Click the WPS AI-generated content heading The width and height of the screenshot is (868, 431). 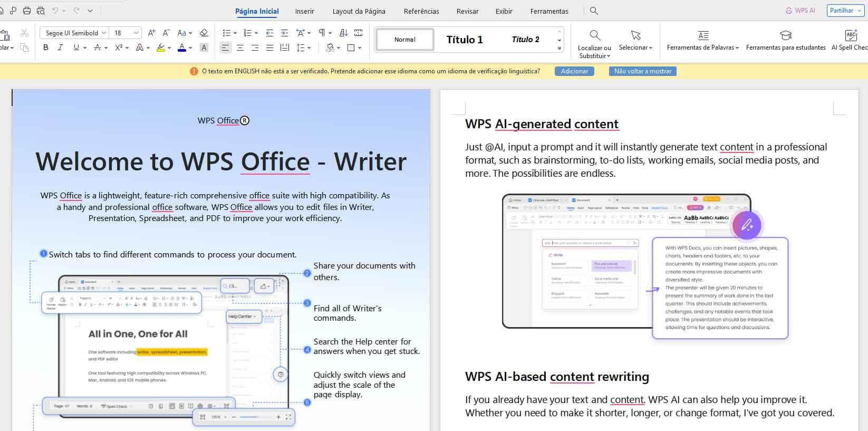coord(542,124)
